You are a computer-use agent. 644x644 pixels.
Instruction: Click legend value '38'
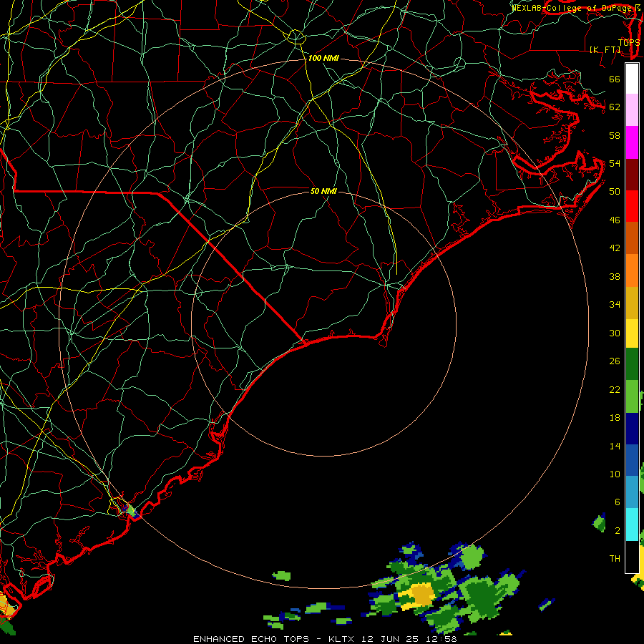pos(615,276)
